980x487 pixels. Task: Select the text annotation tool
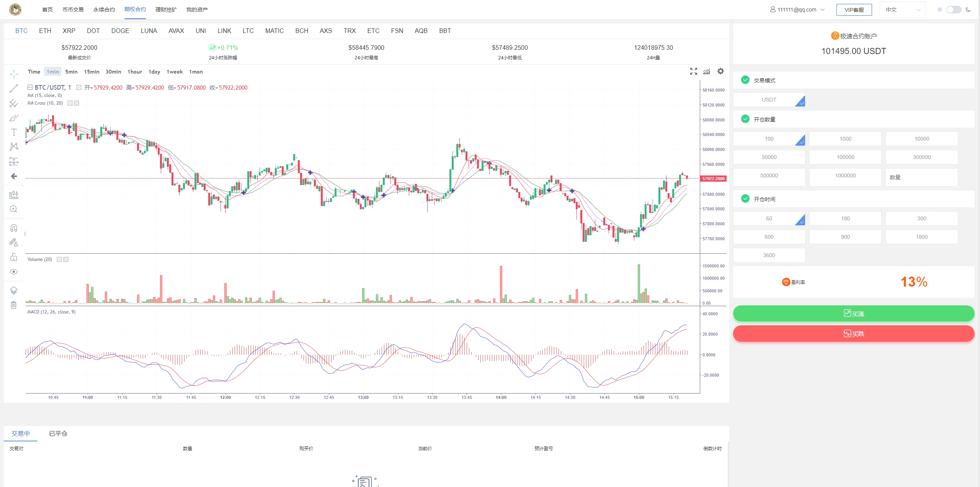coord(14,132)
